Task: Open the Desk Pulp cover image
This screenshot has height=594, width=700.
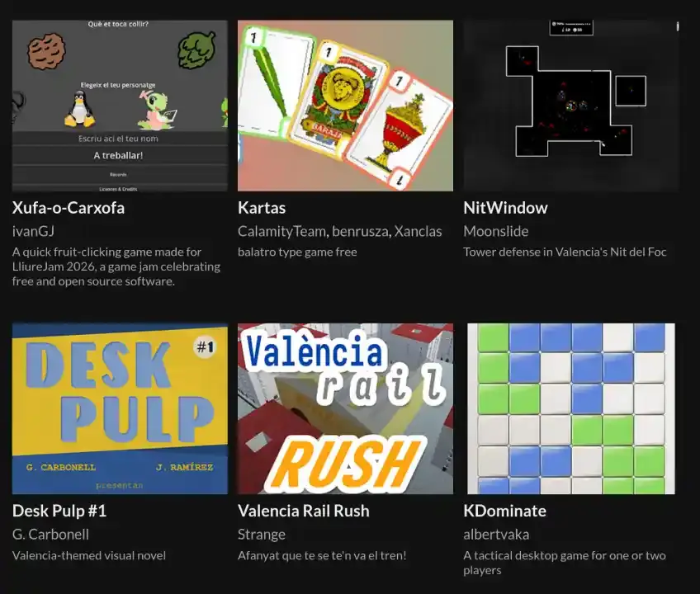Action: coord(120,409)
